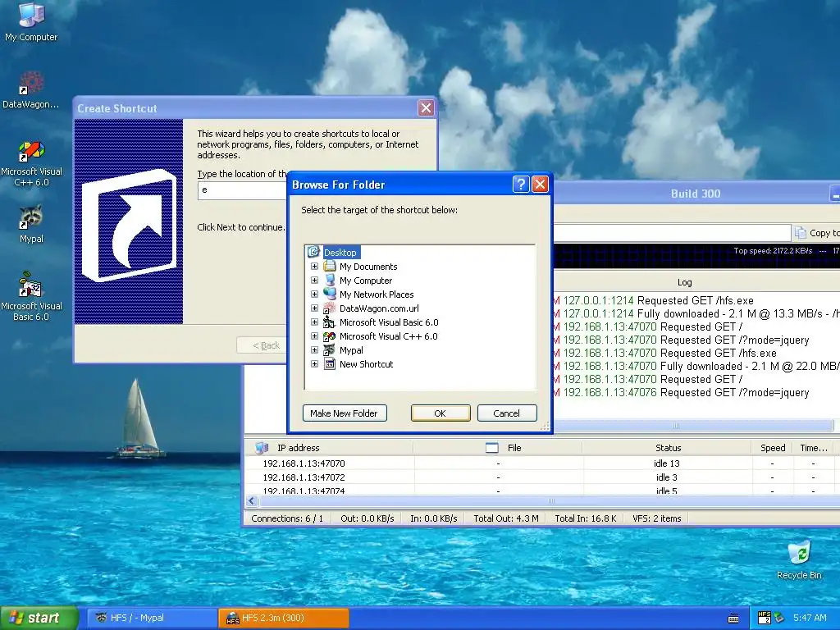Click Make New Folder button
The height and width of the screenshot is (630, 840).
tap(345, 413)
